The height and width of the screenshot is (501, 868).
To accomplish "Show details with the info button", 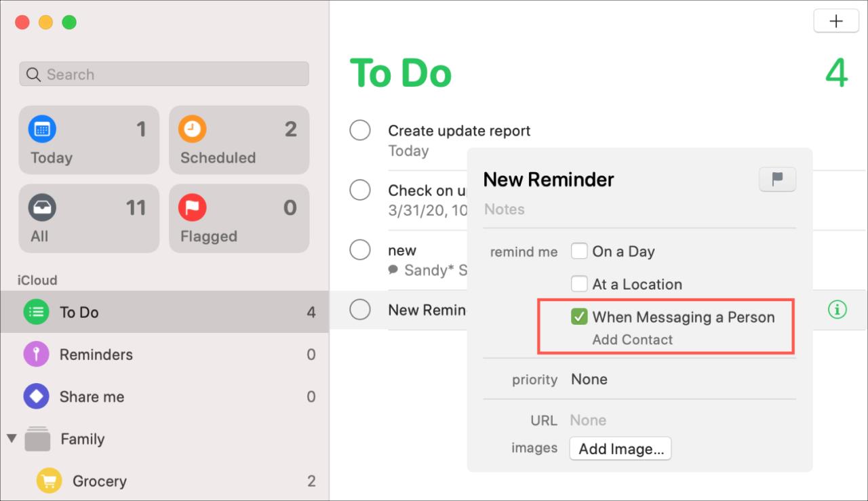I will 837,309.
